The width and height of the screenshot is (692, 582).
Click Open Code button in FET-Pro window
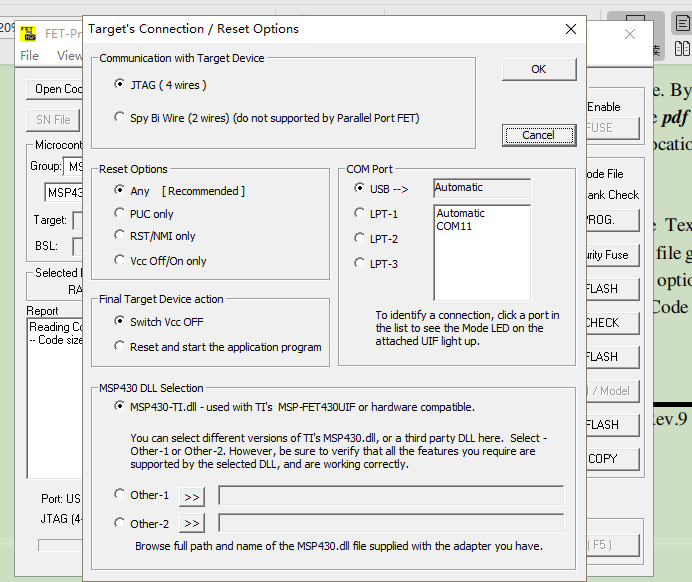click(54, 89)
